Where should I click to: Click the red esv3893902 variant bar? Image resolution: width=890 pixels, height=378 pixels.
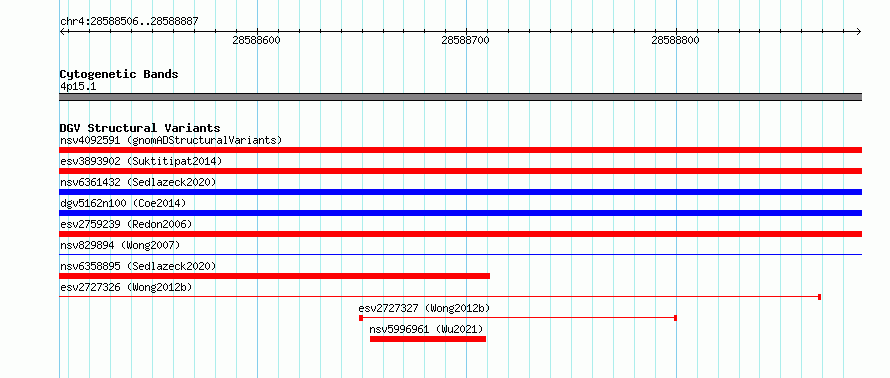click(x=460, y=171)
